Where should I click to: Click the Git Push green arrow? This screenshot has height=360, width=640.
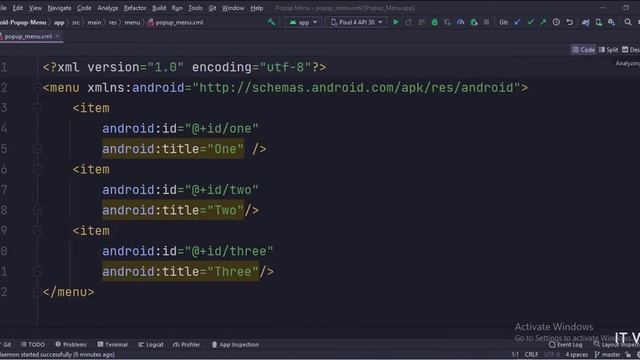click(543, 22)
